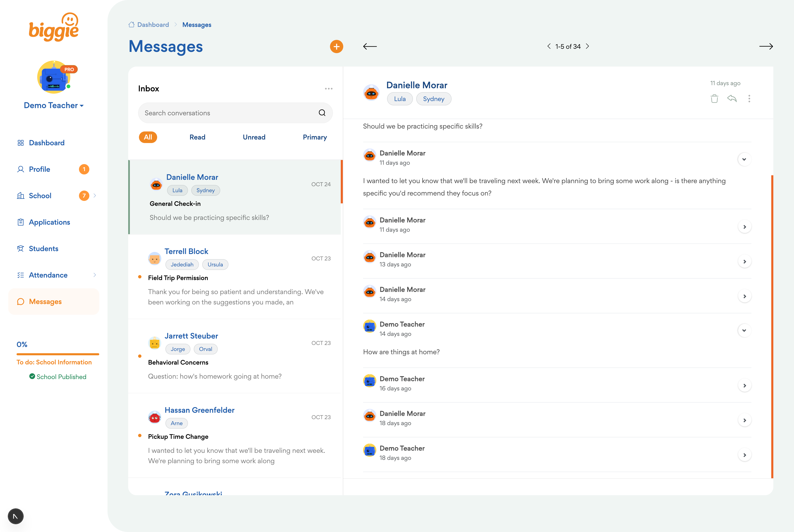794x532 pixels.
Task: Delete the Danielle Morar conversation via trash icon
Action: [714, 99]
